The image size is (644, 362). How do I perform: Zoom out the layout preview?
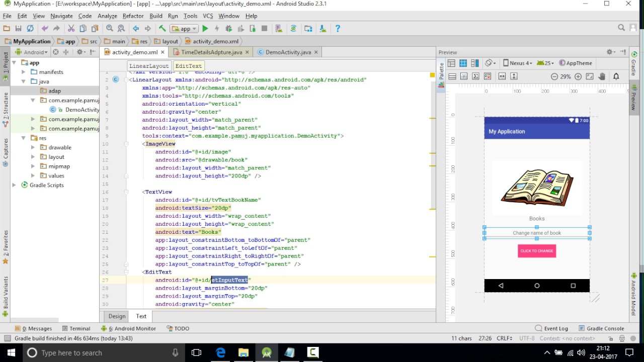click(554, 76)
